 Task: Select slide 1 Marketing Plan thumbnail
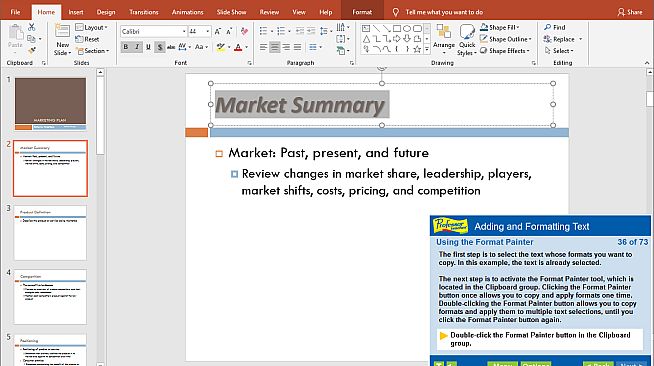(50, 104)
